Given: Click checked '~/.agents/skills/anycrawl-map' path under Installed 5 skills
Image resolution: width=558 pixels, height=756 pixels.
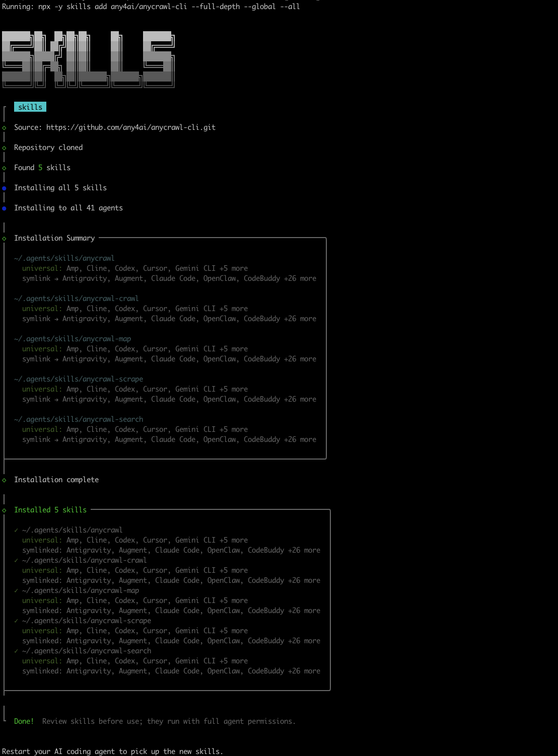Looking at the screenshot, I should 81,590.
